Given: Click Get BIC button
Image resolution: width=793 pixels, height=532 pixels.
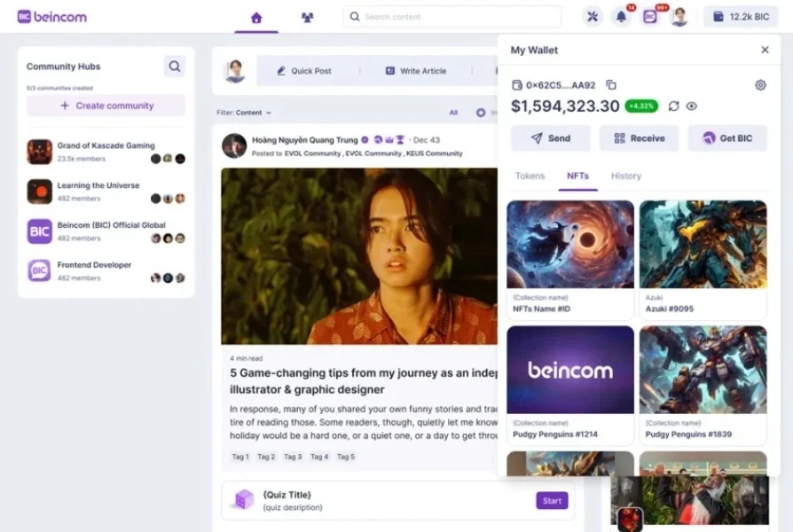Looking at the screenshot, I should (727, 138).
